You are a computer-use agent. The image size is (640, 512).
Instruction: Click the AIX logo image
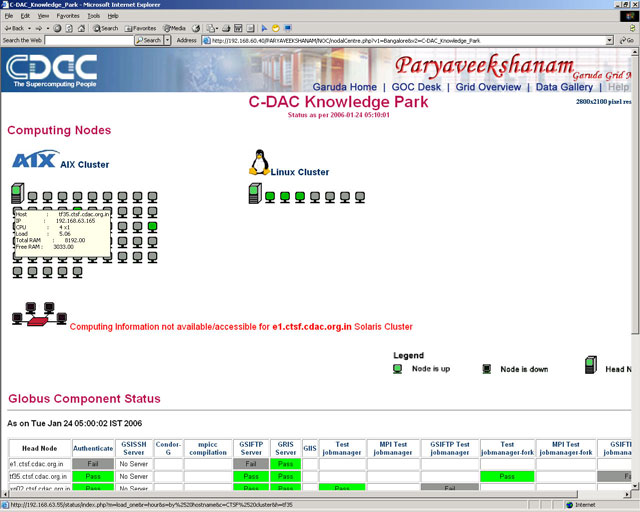33,162
